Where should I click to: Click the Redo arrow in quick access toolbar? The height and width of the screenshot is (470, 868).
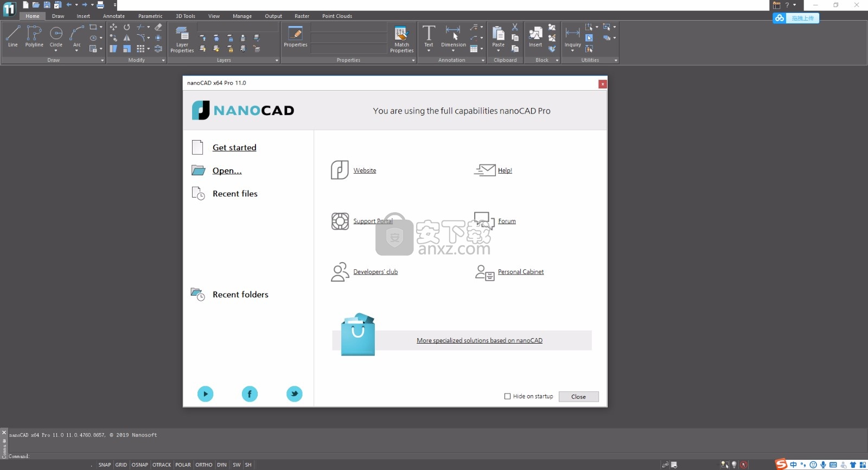click(85, 5)
